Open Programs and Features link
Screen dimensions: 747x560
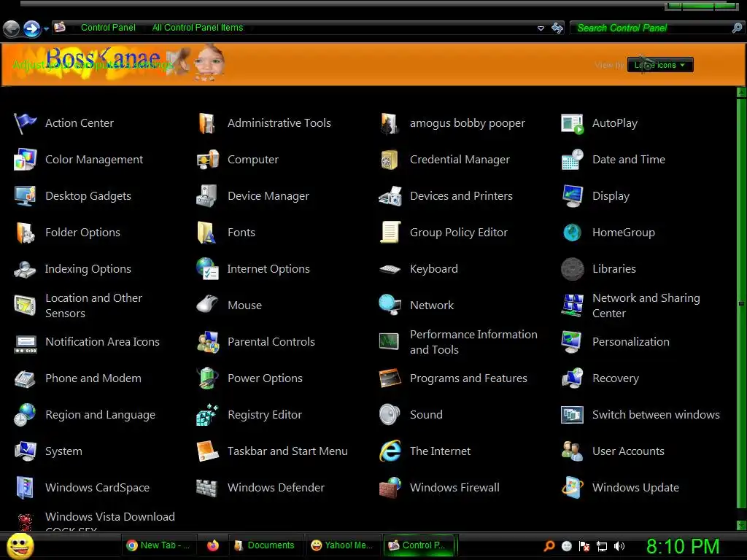(x=468, y=378)
